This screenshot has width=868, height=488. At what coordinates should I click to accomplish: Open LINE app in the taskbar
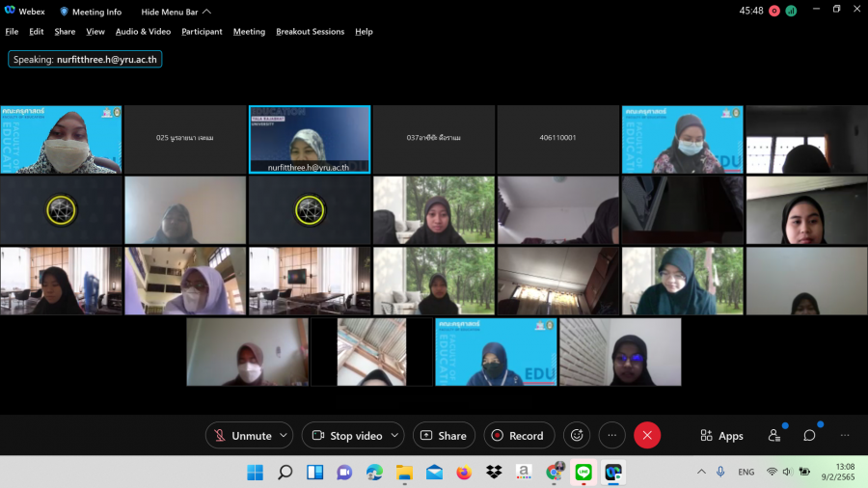point(583,472)
